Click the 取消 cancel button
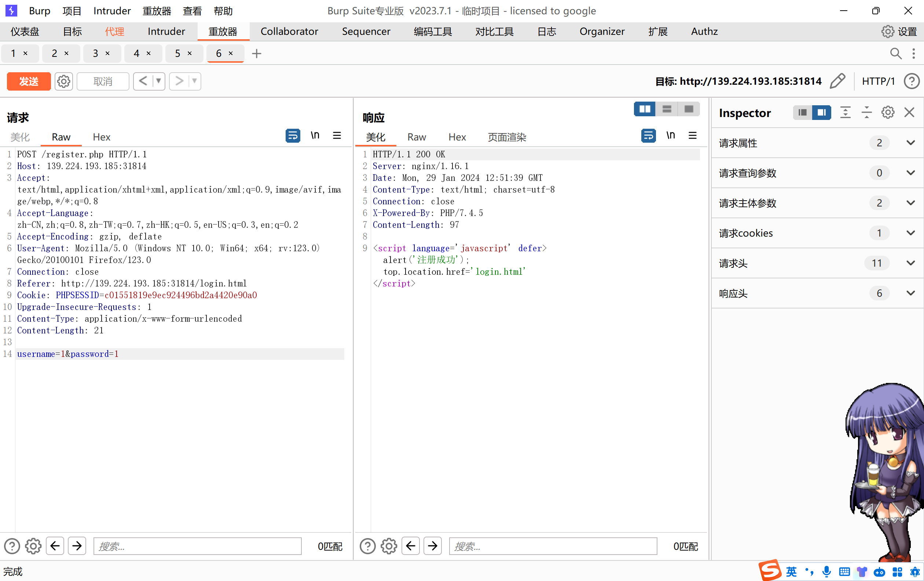Viewport: 924px width, 581px height. (103, 81)
